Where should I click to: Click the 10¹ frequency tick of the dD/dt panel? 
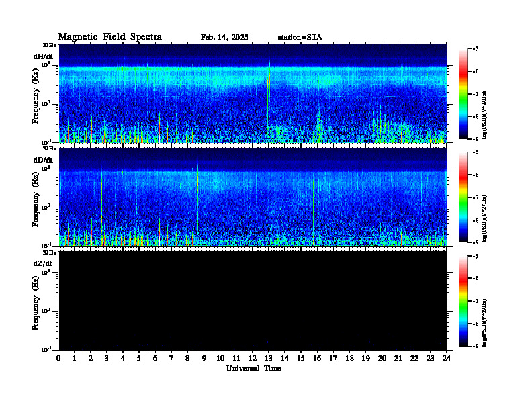pyautogui.click(x=46, y=169)
